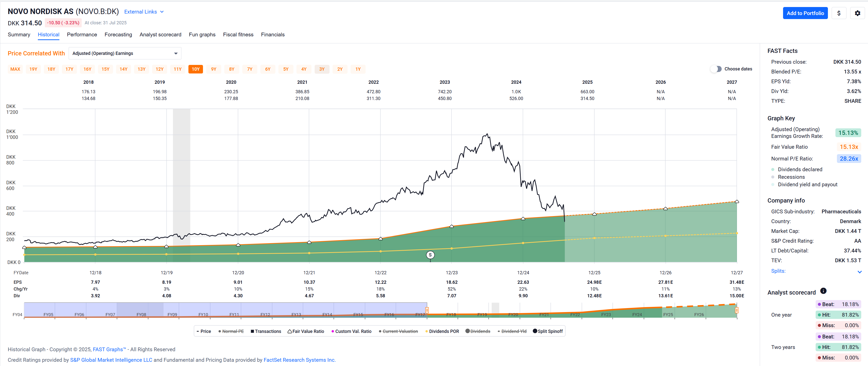Click the 2024 high value 1.0K

516,92
